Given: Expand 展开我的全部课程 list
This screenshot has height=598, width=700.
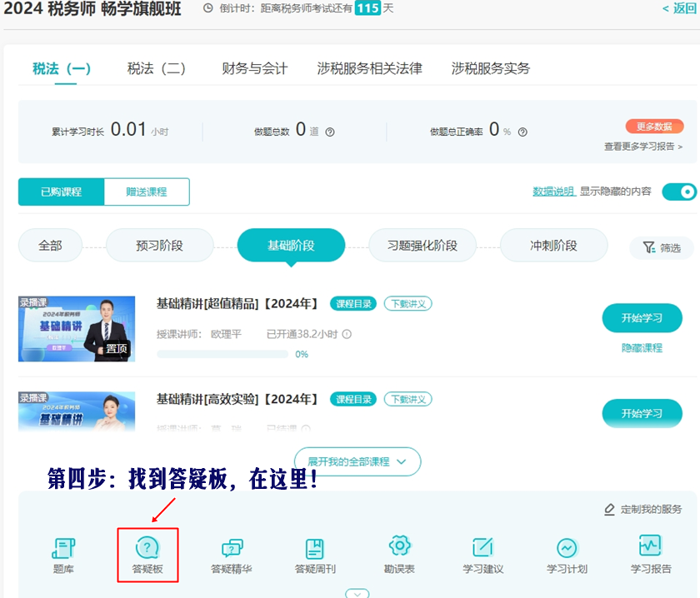Looking at the screenshot, I should pyautogui.click(x=357, y=461).
